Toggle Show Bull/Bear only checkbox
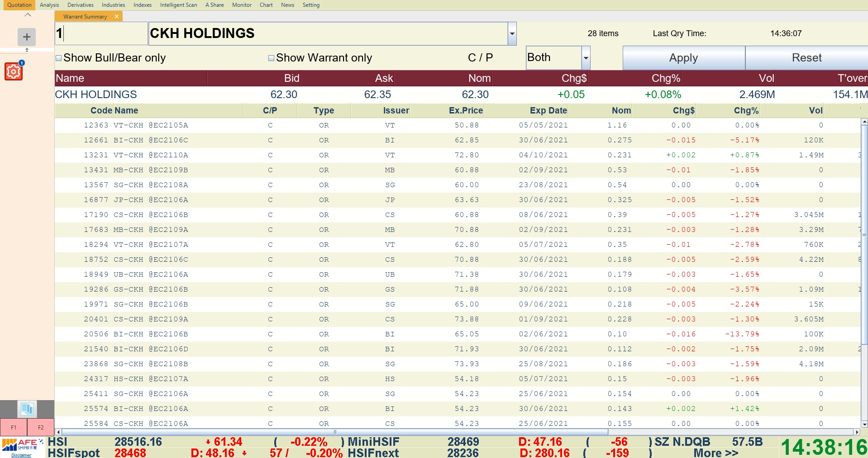Image resolution: width=868 pixels, height=458 pixels. tap(59, 58)
